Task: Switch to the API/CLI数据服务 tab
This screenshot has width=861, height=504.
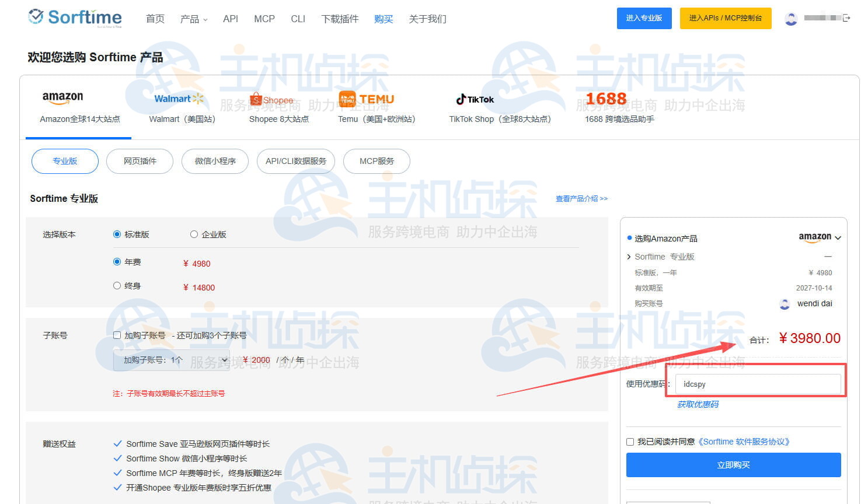Action: (x=296, y=161)
